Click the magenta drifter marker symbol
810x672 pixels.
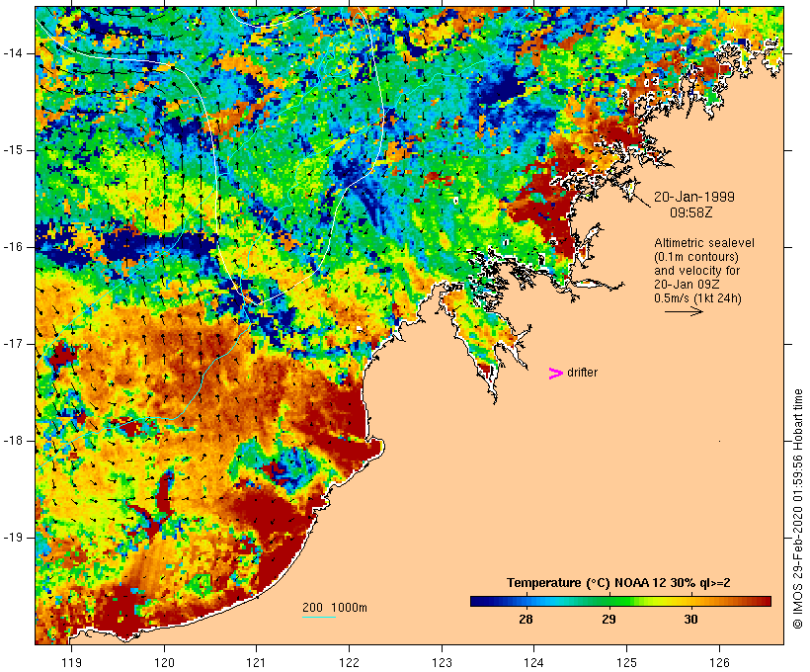pos(555,374)
